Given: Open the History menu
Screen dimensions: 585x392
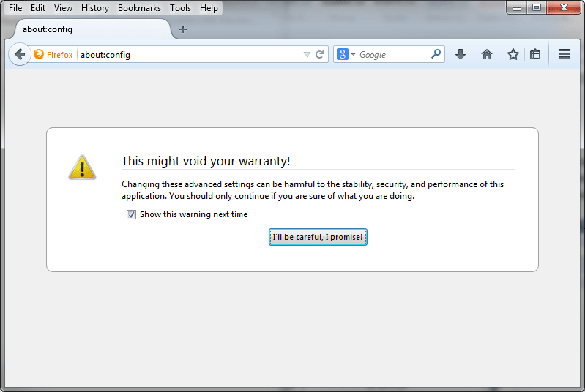Looking at the screenshot, I should pyautogui.click(x=95, y=8).
